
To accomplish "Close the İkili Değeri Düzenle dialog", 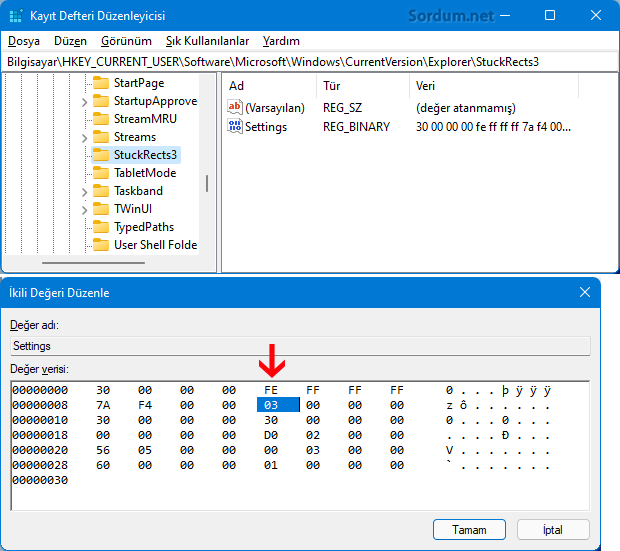I will (x=585, y=292).
